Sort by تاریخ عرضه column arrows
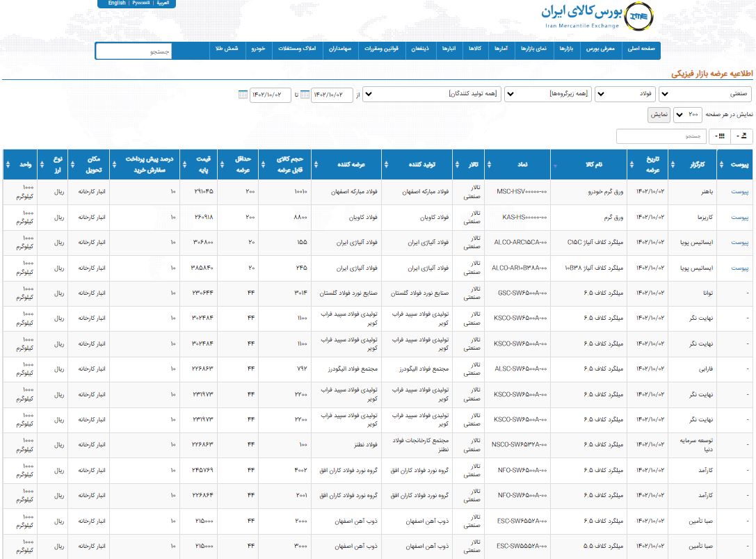Screen dimensions: 756x559 [x=632, y=164]
